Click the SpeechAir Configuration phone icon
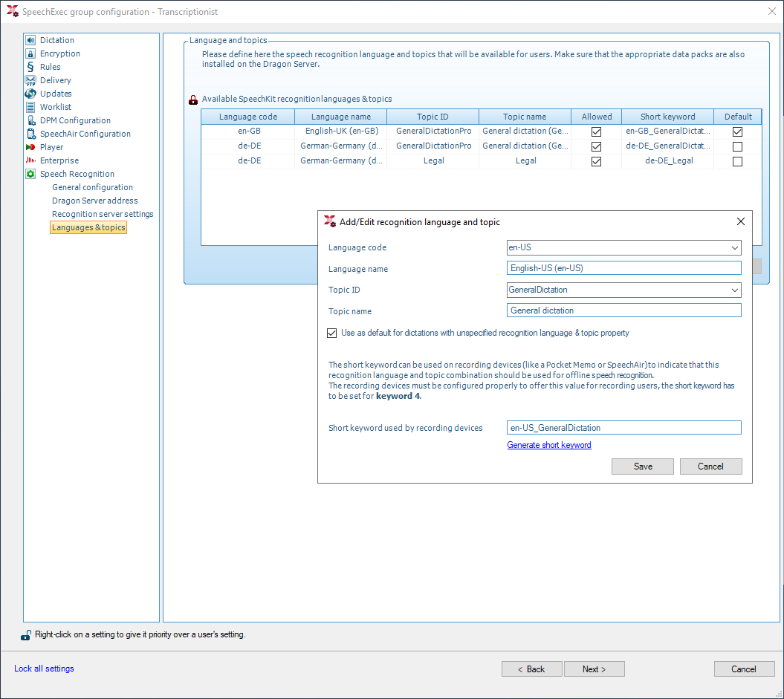784x699 pixels. point(30,134)
